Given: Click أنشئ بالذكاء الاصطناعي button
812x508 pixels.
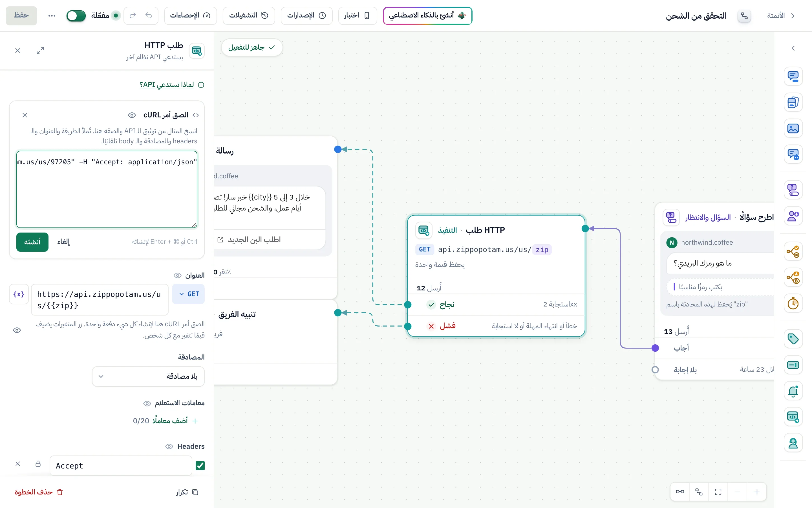Looking at the screenshot, I should point(427,16).
